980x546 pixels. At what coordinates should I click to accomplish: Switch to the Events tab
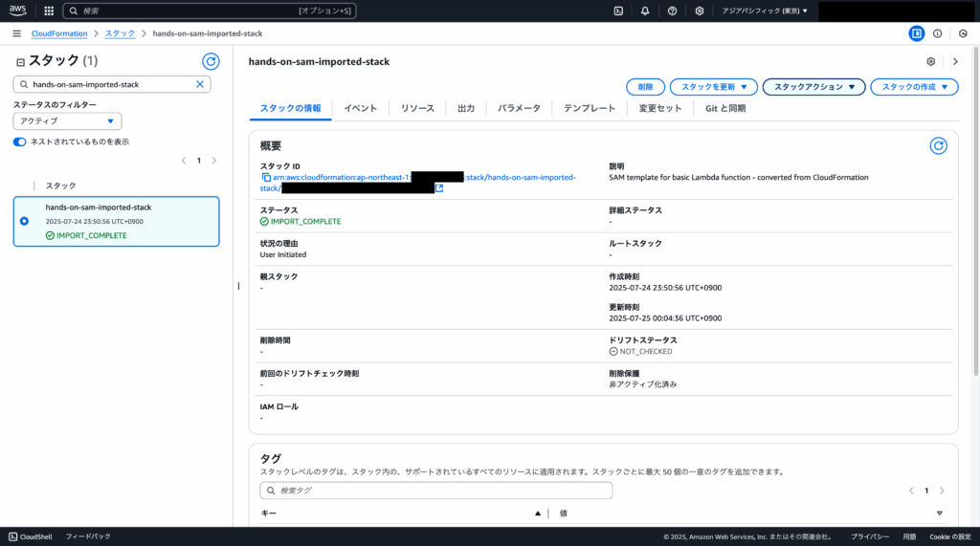tap(360, 108)
